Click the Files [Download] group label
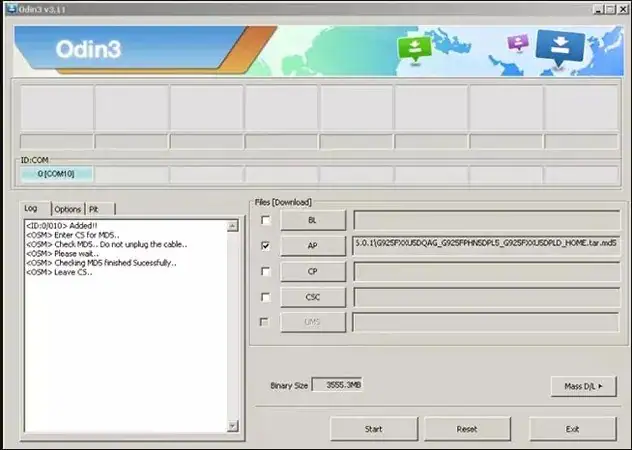Screen dimensions: 632x450 [283, 202]
